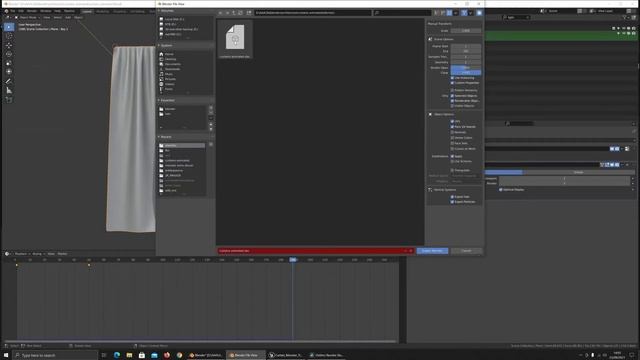Toggle Pack UV Islands checkbox

point(452,127)
